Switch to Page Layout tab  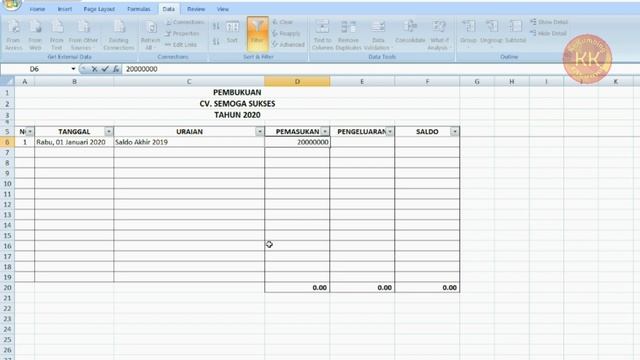pyautogui.click(x=99, y=9)
